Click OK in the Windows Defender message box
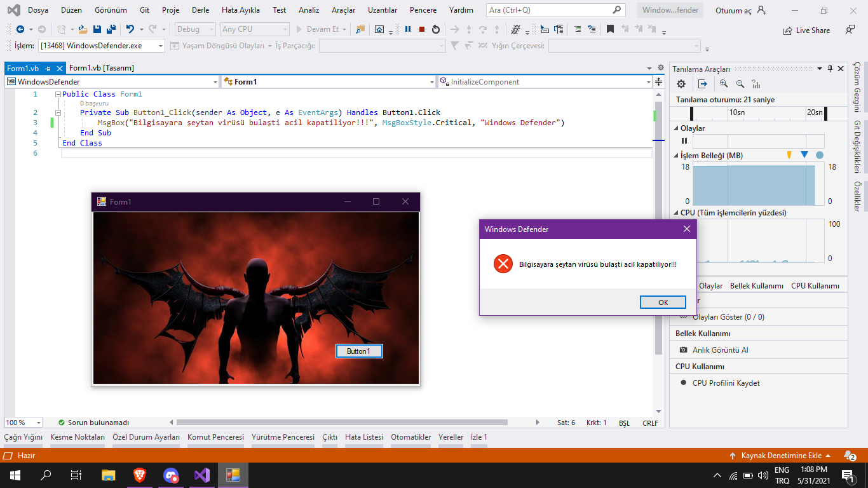The width and height of the screenshot is (868, 488). [x=663, y=302]
